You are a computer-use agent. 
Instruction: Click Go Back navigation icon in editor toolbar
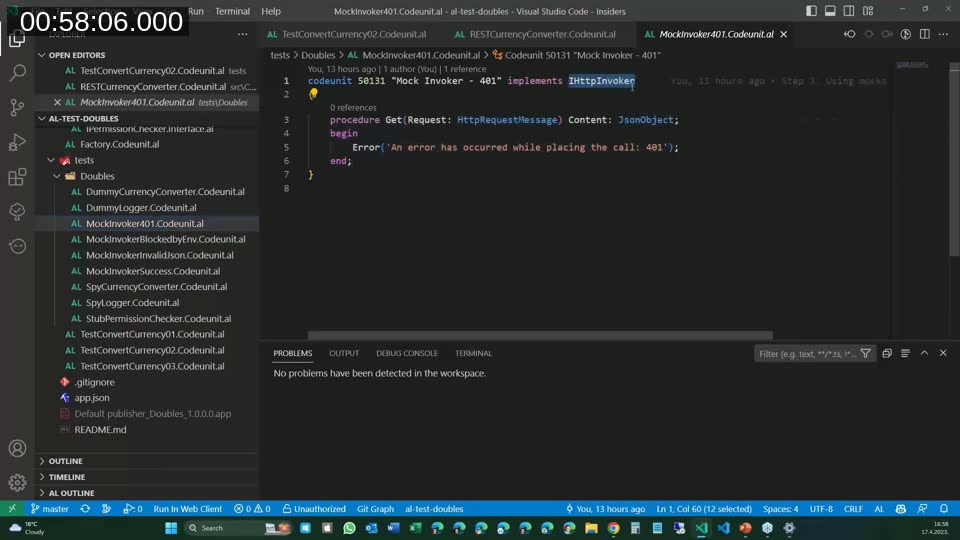849,34
